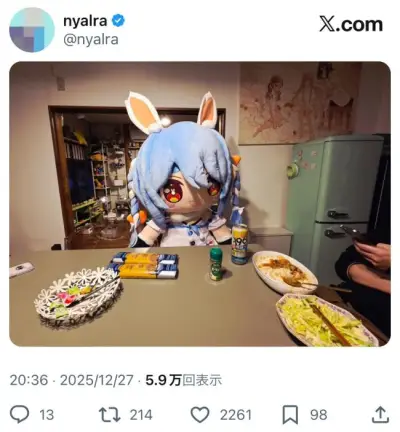Click the 98 bookmarks count
The height and width of the screenshot is (432, 400).
pos(318,415)
